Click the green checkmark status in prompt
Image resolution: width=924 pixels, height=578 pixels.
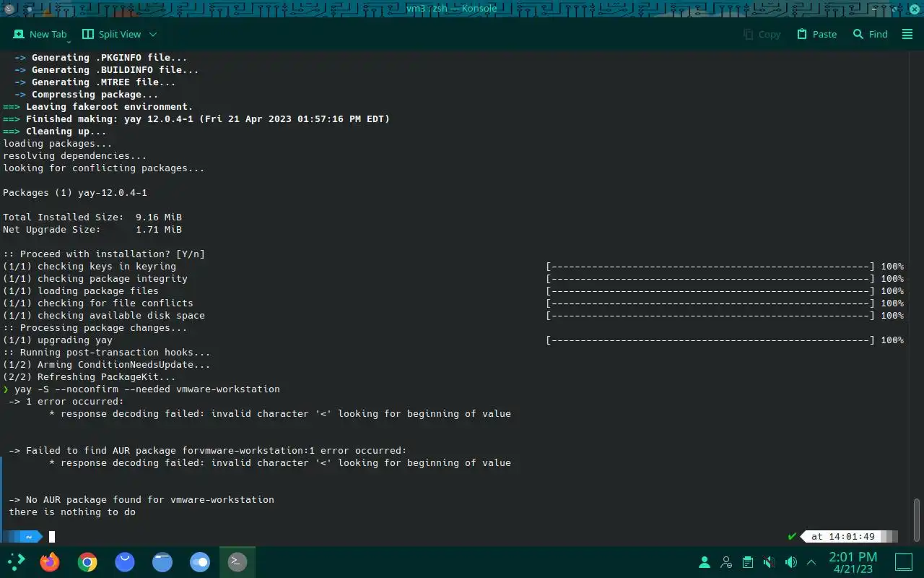pyautogui.click(x=792, y=536)
